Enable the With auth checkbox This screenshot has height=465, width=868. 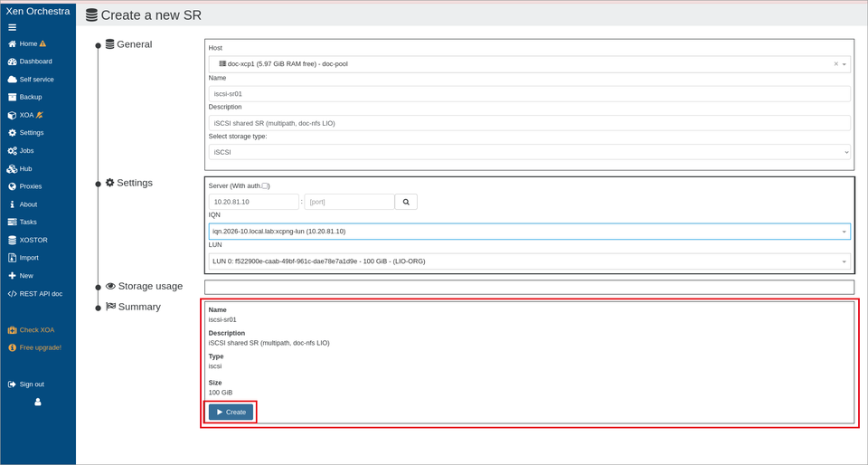(x=265, y=186)
